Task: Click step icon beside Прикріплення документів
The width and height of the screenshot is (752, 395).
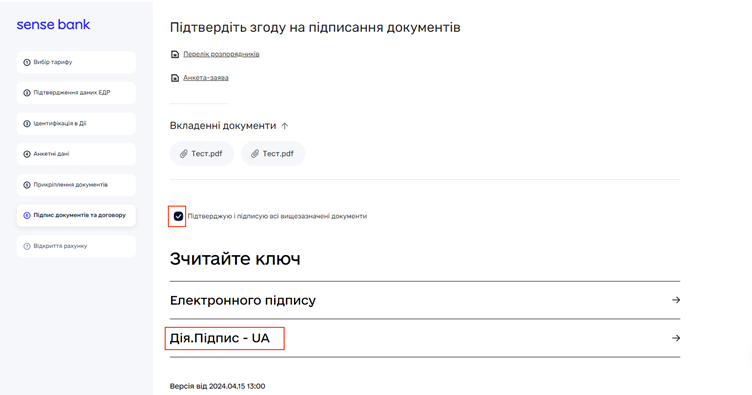Action: tap(27, 185)
